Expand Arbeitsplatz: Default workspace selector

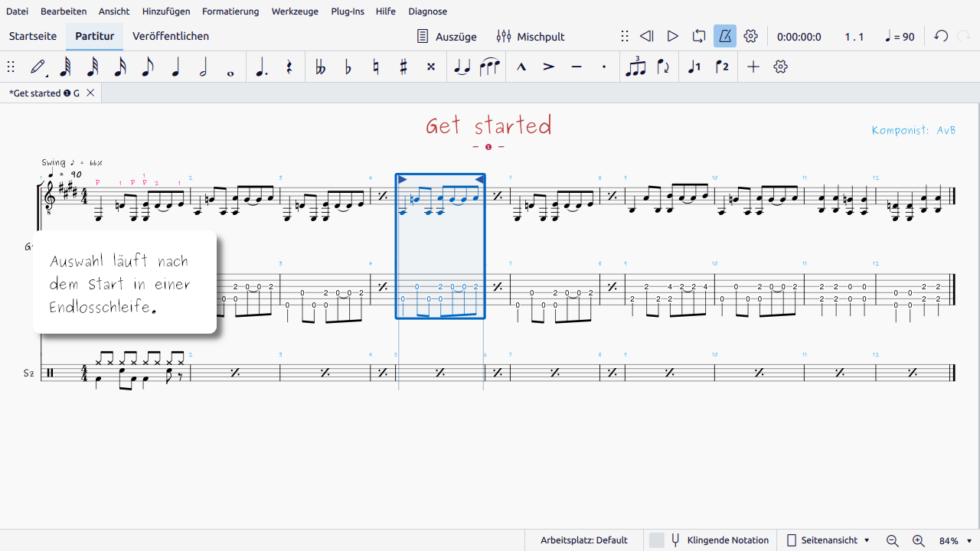pos(583,540)
